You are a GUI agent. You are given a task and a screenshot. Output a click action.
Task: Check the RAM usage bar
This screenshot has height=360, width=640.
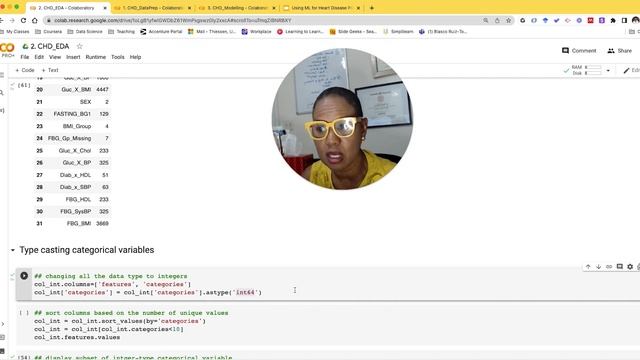pyautogui.click(x=594, y=67)
